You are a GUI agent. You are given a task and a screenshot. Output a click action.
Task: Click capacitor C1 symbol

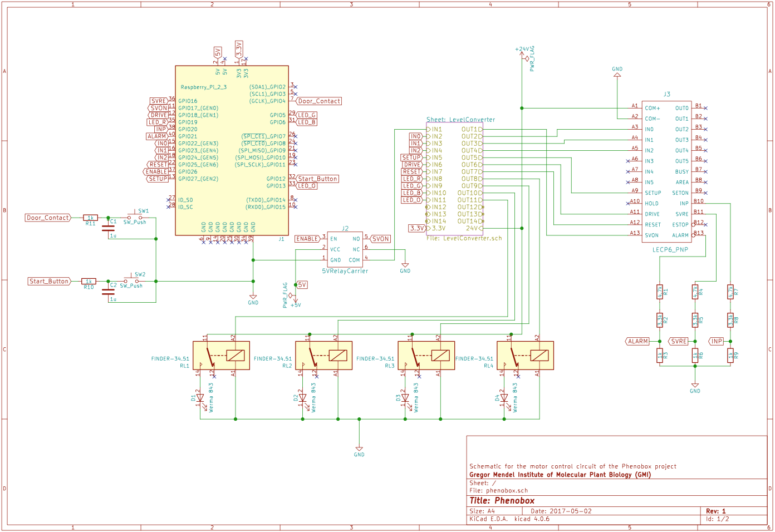[x=108, y=228]
